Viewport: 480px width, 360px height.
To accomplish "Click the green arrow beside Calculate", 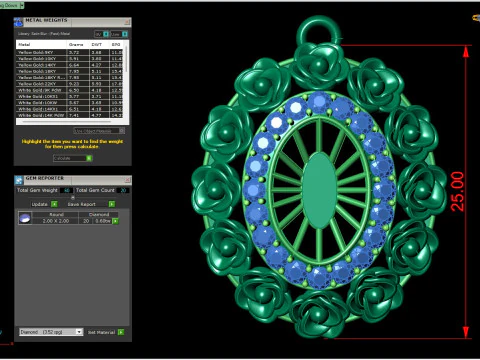I will point(89,158).
